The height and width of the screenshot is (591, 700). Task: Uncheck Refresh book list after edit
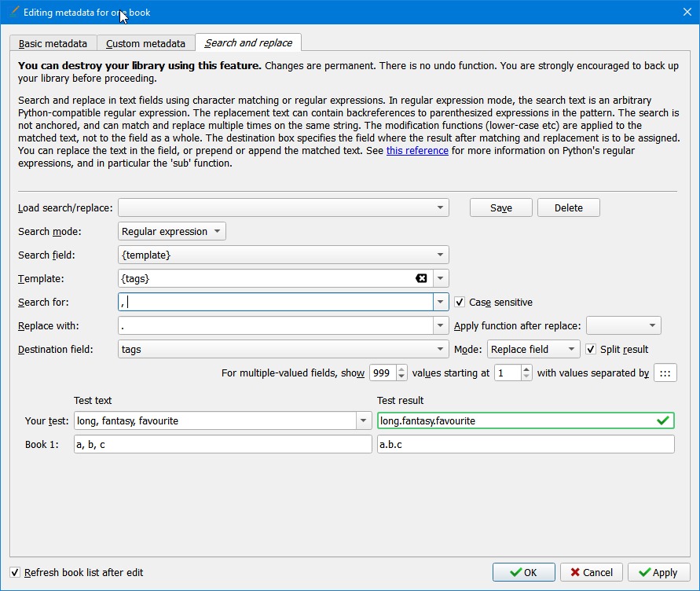16,572
